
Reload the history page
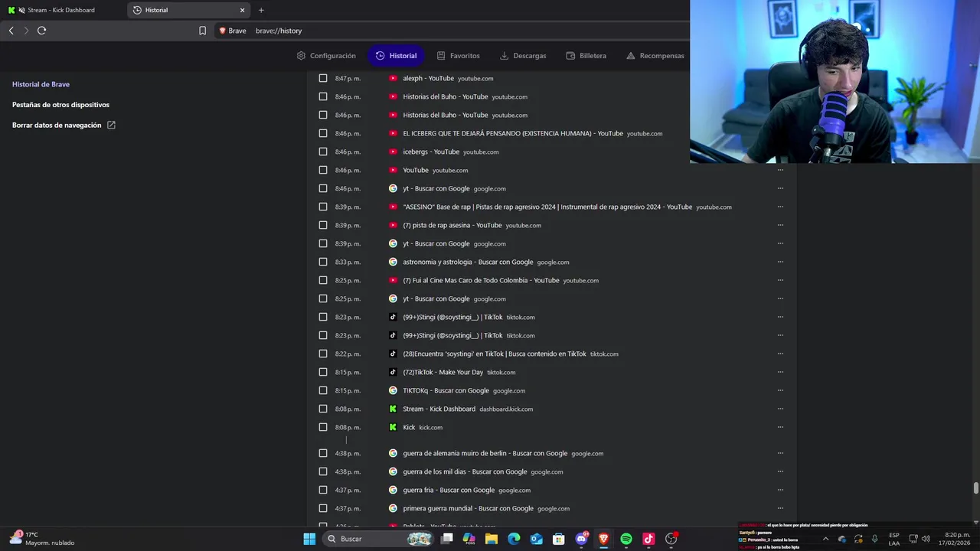click(42, 31)
